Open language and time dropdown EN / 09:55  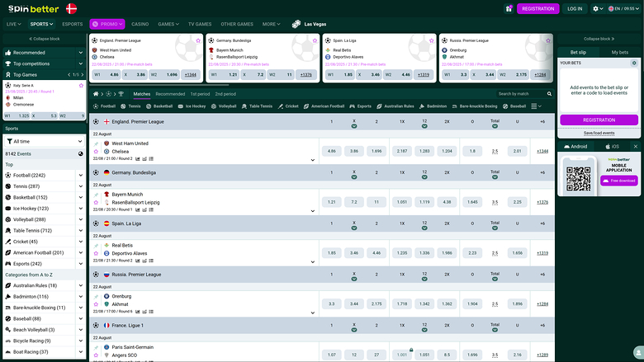point(624,8)
